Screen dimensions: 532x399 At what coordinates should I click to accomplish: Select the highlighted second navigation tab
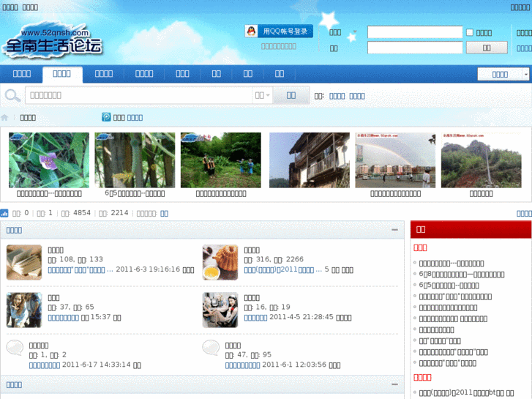pos(62,74)
